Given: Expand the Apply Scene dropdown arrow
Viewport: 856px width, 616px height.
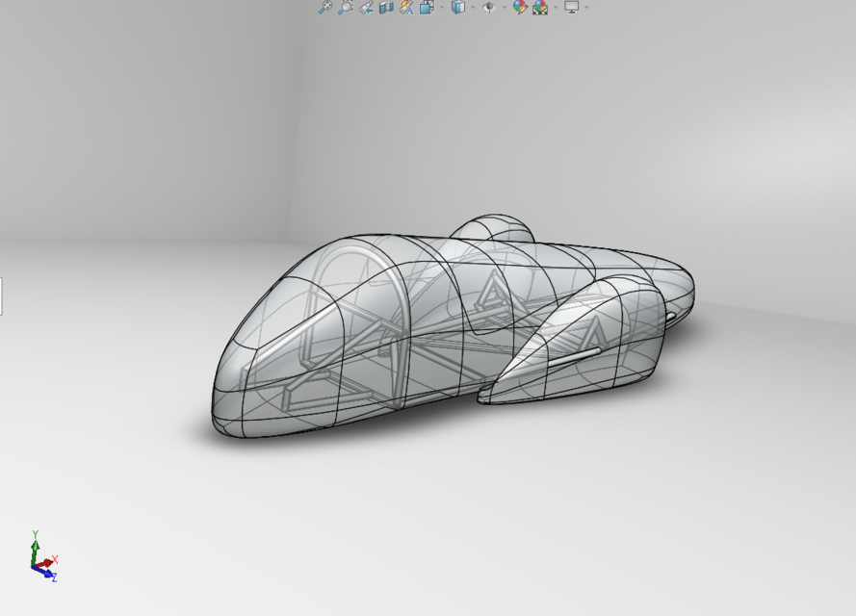Looking at the screenshot, I should [556, 7].
